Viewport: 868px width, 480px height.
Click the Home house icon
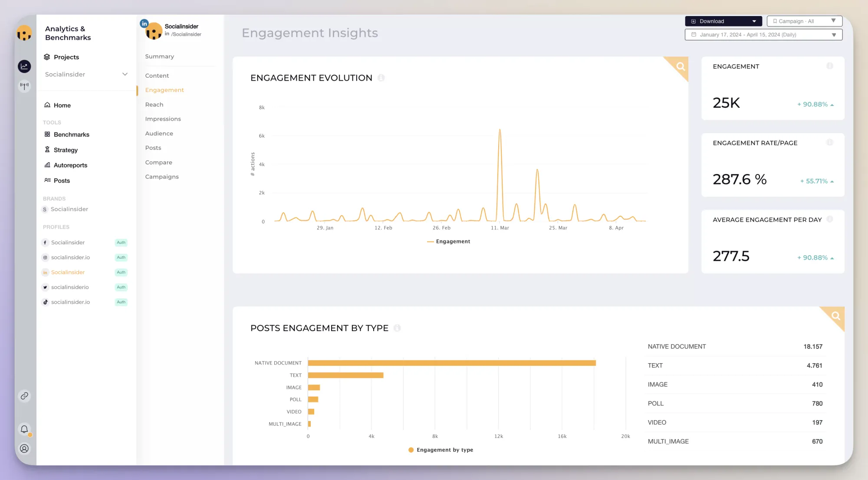pyautogui.click(x=47, y=105)
